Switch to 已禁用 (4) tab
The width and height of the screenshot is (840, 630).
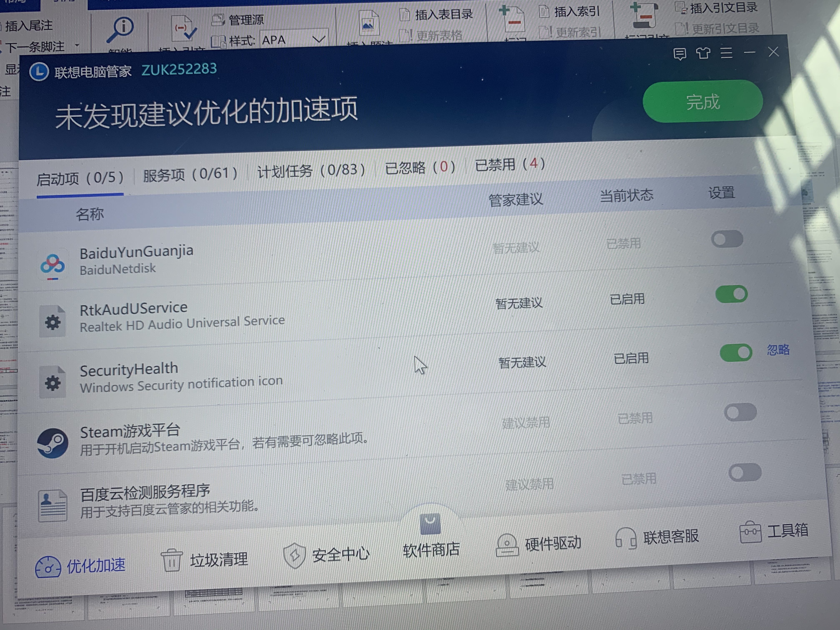point(510,164)
